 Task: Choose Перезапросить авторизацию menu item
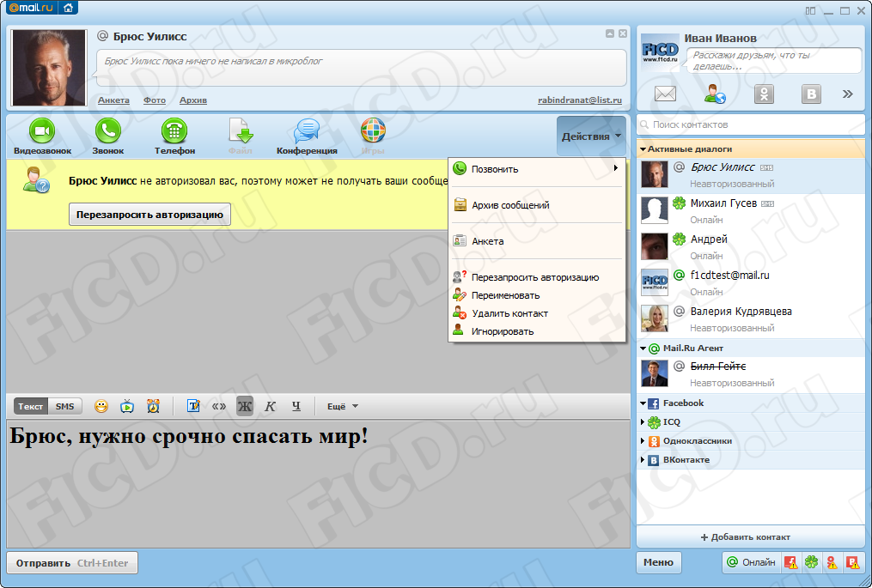(537, 277)
